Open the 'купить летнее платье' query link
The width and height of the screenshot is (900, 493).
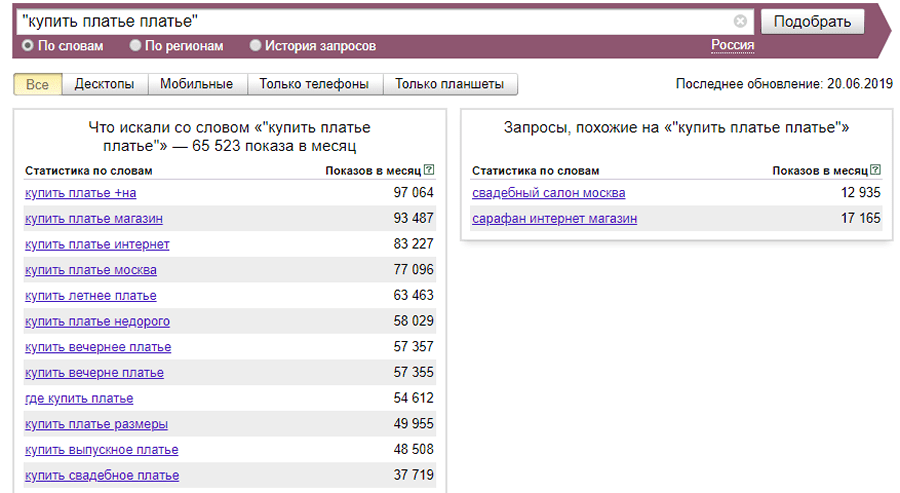(91, 296)
